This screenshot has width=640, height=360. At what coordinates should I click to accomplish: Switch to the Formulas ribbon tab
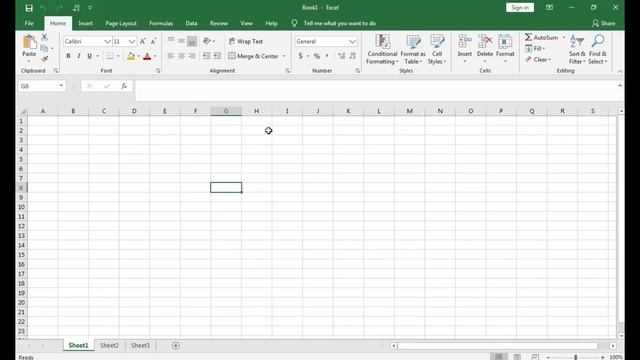click(x=161, y=23)
